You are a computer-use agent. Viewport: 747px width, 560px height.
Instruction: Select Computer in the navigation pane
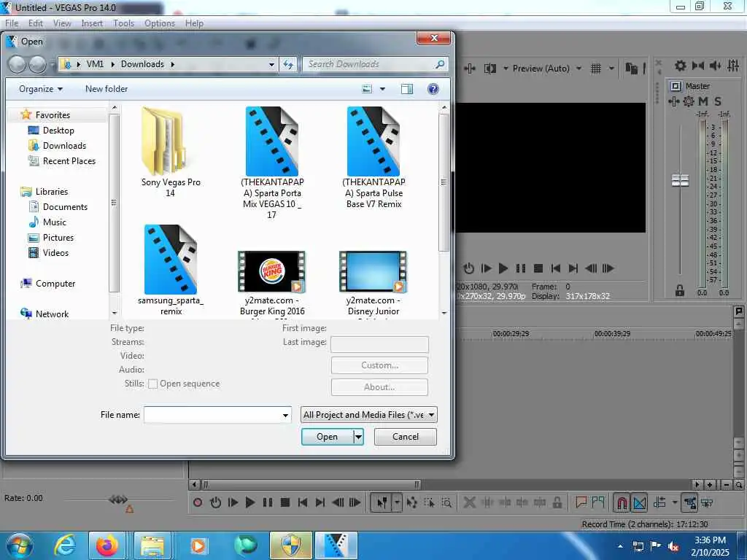click(55, 284)
